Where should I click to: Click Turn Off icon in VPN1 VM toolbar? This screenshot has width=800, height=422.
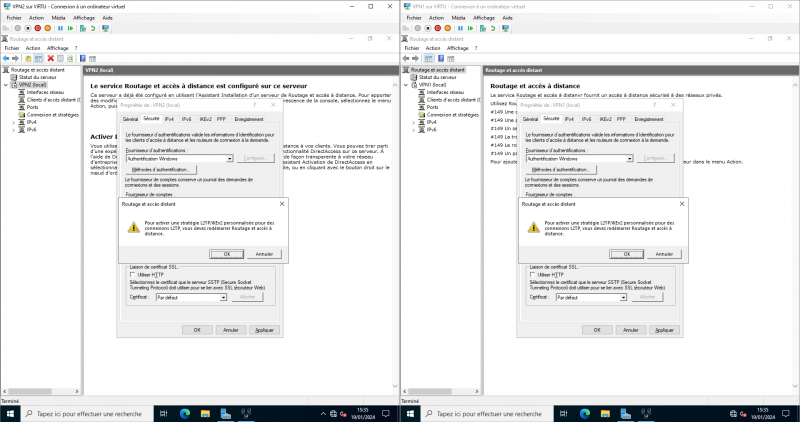point(428,29)
